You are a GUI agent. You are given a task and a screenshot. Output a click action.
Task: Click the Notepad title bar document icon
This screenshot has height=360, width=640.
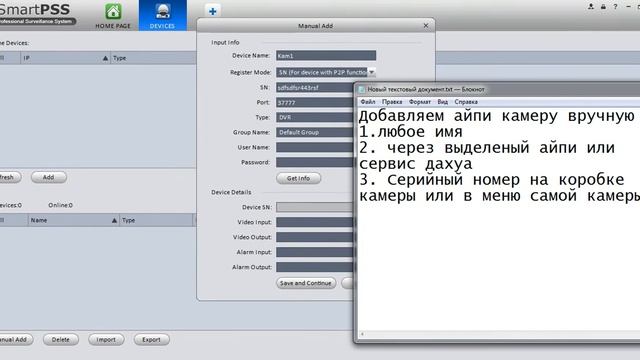[362, 89]
